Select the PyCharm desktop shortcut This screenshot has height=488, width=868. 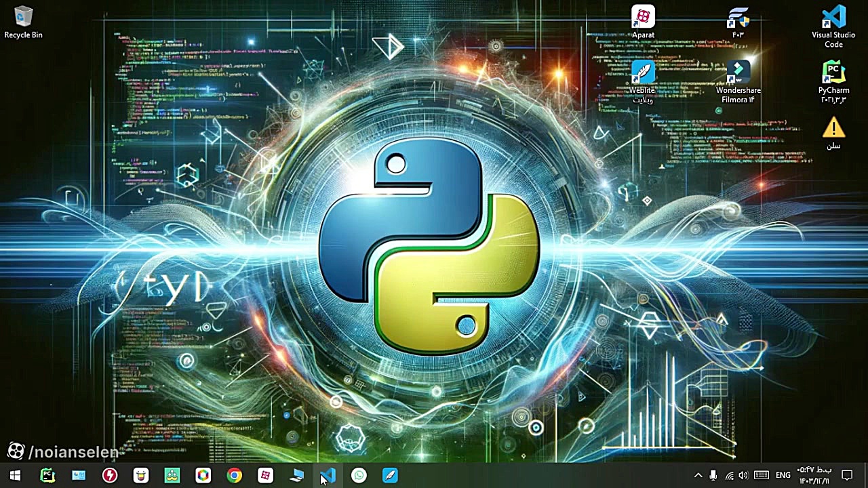[833, 82]
